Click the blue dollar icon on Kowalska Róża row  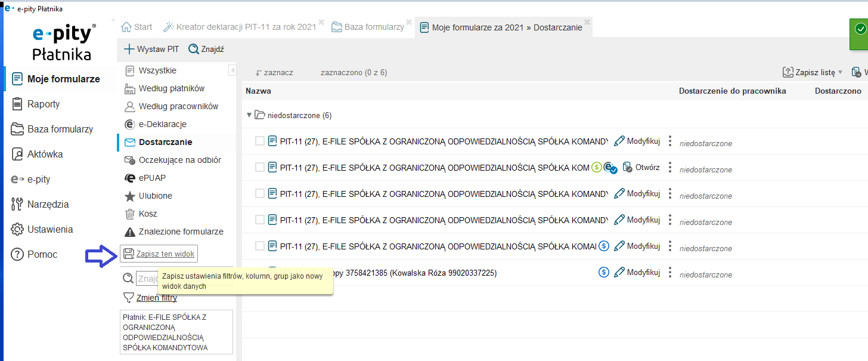point(603,272)
